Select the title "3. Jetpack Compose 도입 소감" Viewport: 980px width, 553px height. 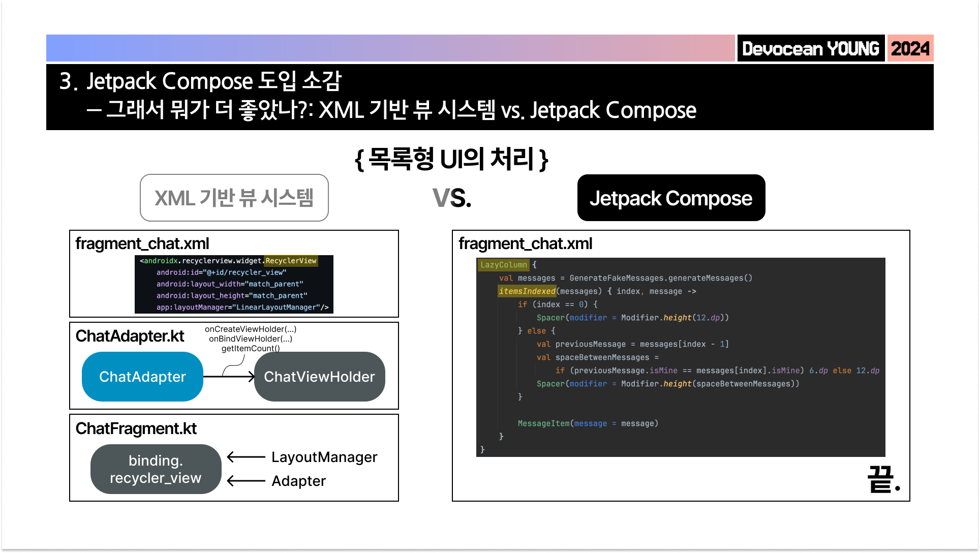pos(200,81)
